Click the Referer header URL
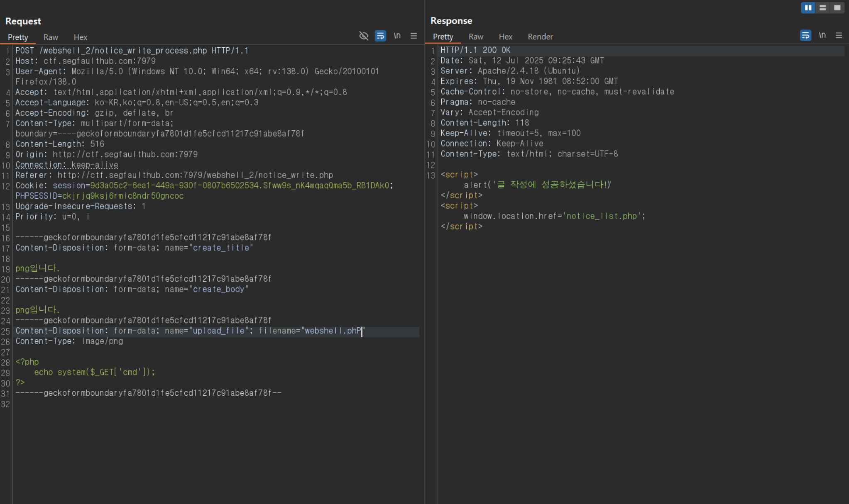 (x=195, y=175)
